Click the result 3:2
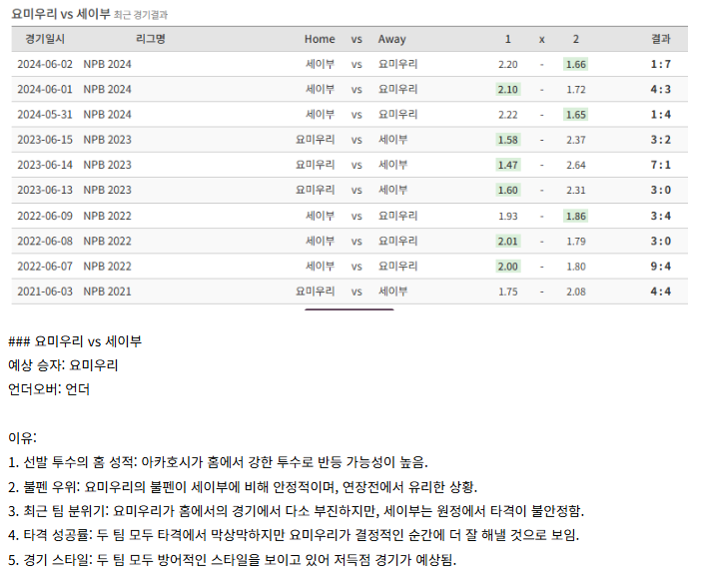This screenshot has height=588, width=701. [x=661, y=140]
